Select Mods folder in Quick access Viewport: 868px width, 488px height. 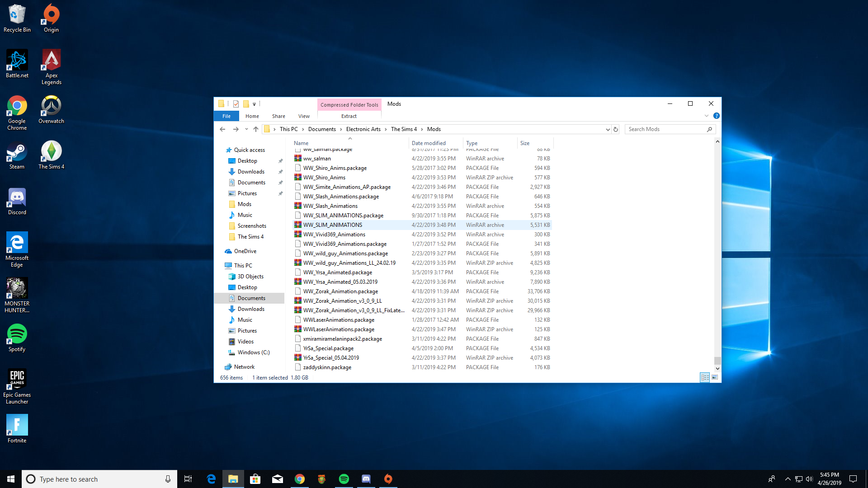pyautogui.click(x=244, y=204)
